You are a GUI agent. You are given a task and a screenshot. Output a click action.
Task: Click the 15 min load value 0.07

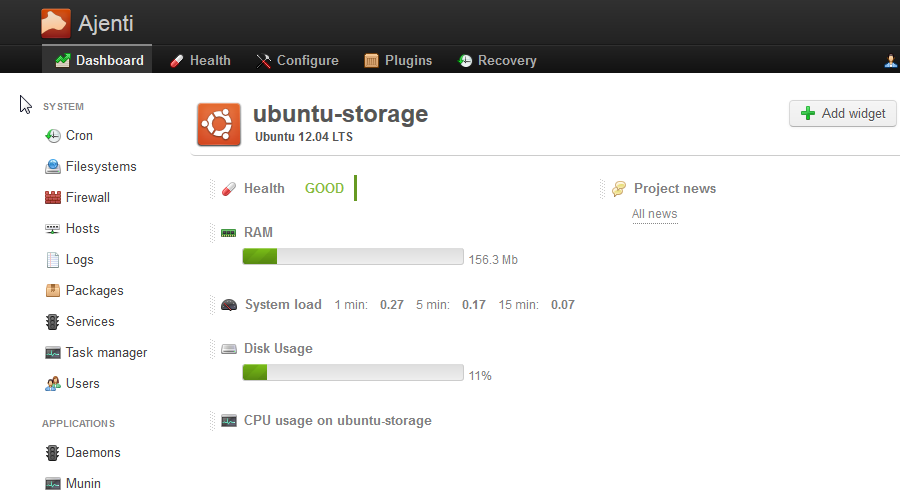click(x=562, y=305)
